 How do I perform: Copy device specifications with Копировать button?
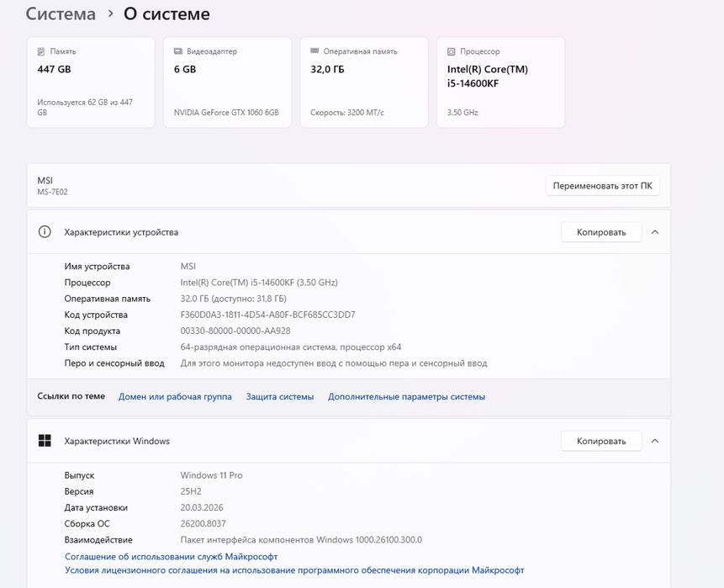[601, 232]
